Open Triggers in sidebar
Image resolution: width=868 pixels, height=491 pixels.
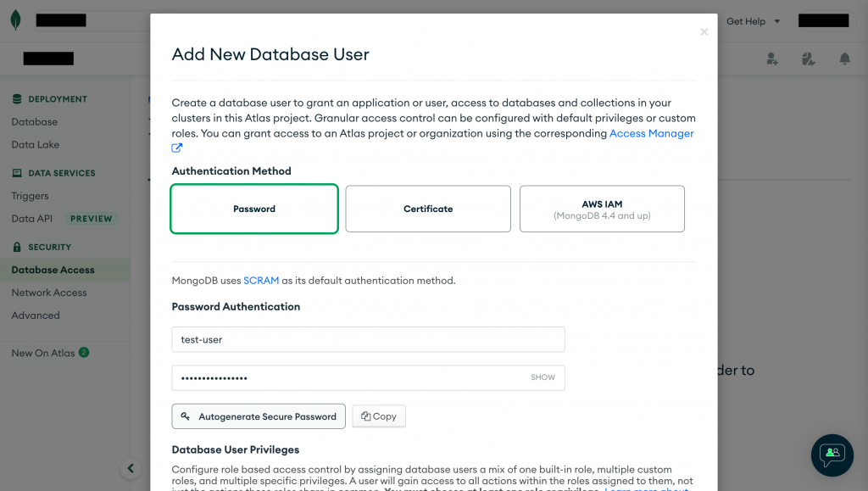click(x=30, y=196)
